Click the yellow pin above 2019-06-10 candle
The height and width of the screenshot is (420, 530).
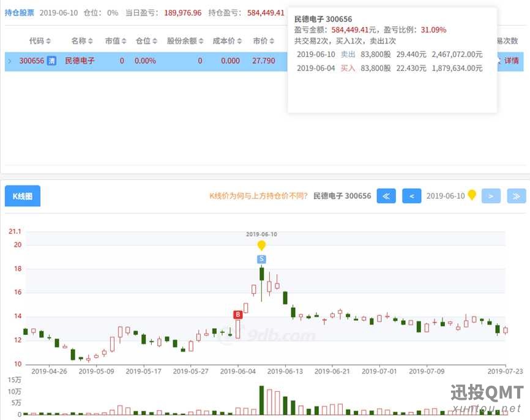tap(261, 246)
